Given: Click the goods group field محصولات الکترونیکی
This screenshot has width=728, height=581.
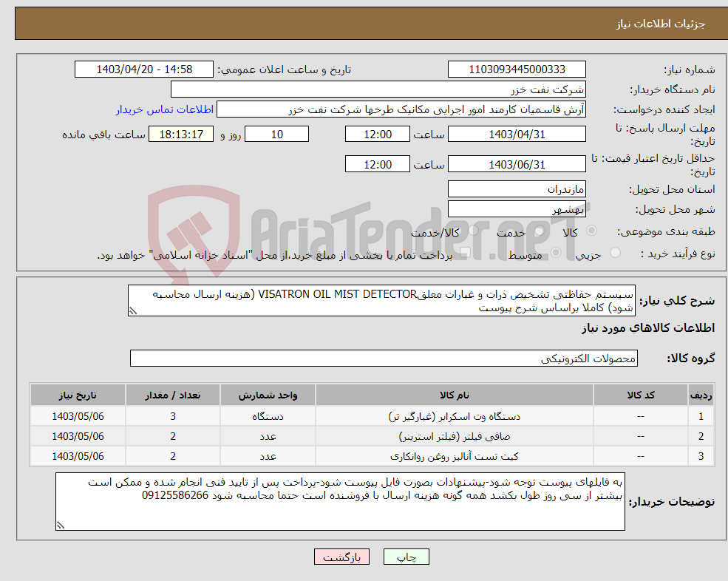Looking at the screenshot, I should [384, 358].
